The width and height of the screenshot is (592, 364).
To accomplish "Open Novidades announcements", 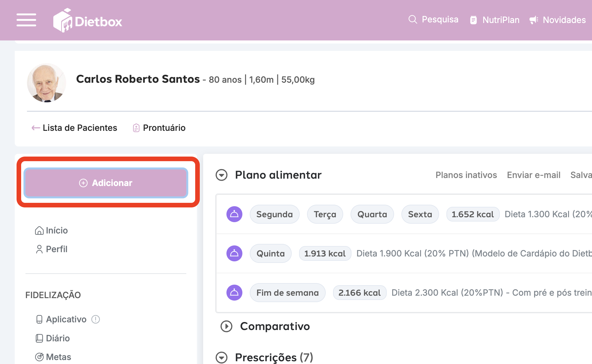I will pyautogui.click(x=558, y=20).
